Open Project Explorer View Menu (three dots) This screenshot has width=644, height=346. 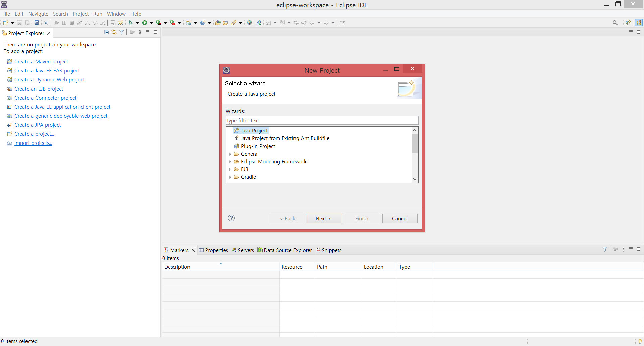(140, 32)
